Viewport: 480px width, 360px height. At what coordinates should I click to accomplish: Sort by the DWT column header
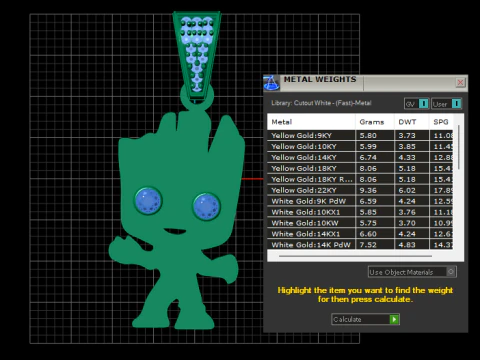(411, 122)
